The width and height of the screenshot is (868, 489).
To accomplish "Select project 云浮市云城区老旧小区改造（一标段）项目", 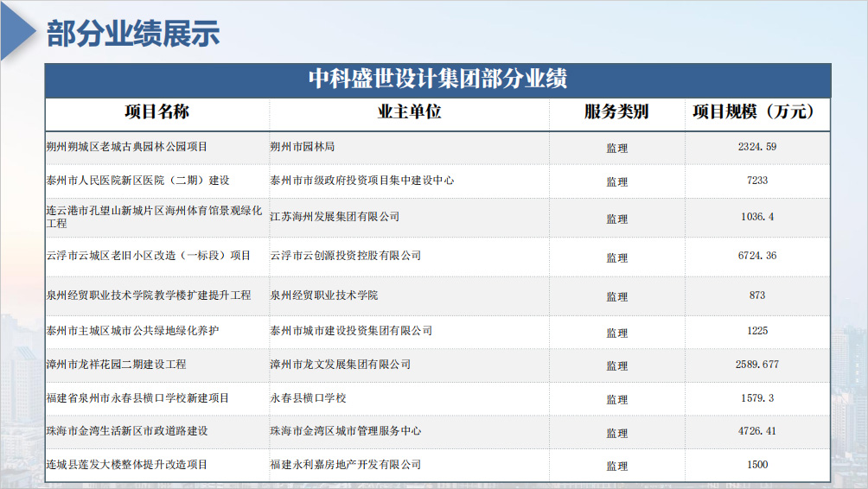I will [x=149, y=256].
